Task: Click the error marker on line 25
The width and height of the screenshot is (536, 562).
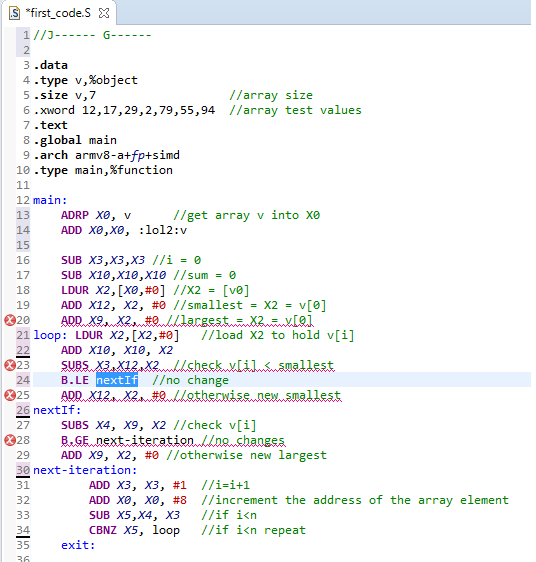Action: [10, 395]
